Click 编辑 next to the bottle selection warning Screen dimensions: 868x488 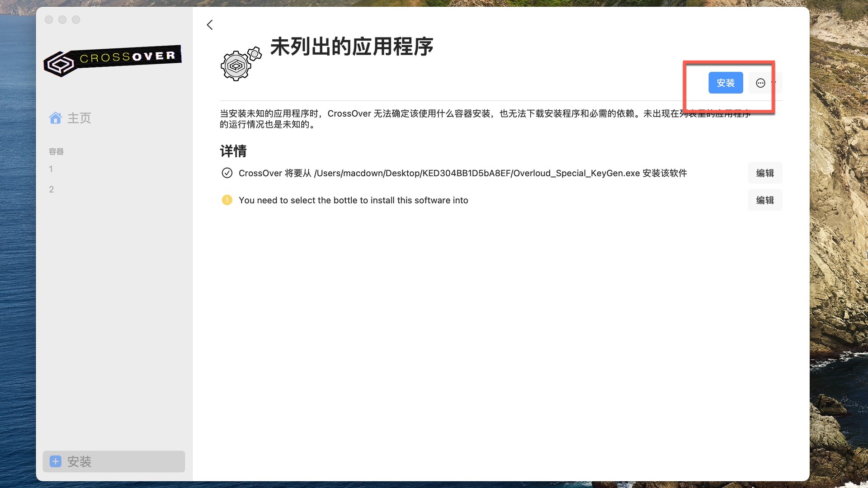(765, 200)
